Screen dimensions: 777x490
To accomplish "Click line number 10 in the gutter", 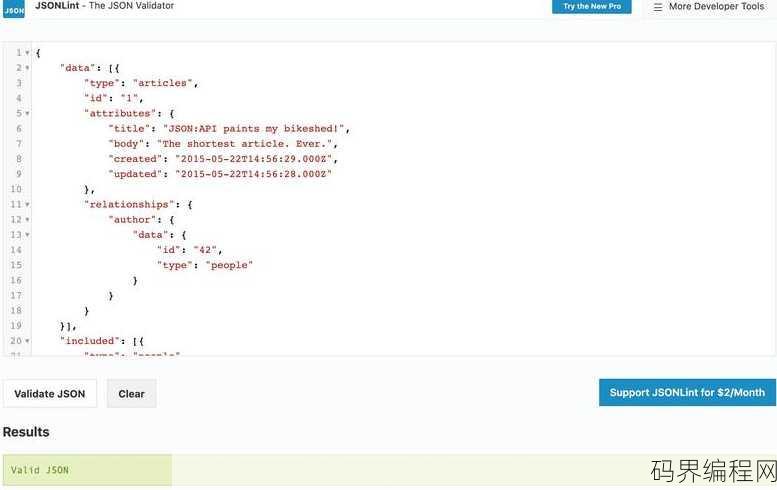I will pyautogui.click(x=16, y=189).
